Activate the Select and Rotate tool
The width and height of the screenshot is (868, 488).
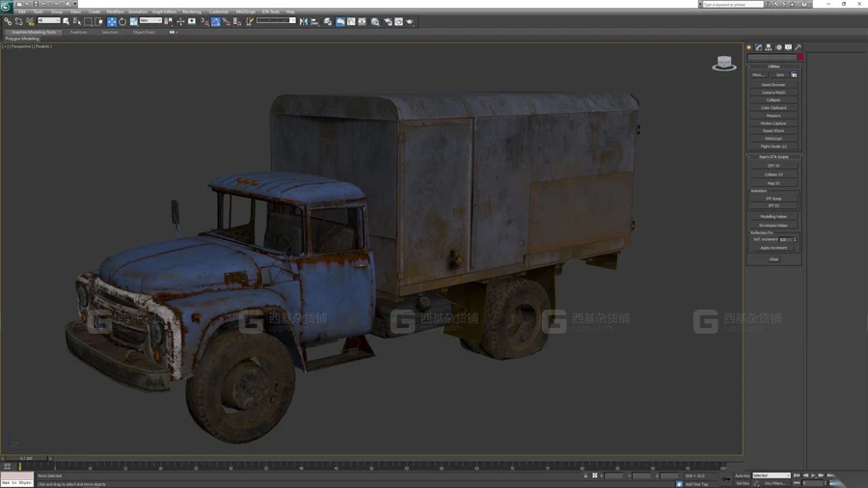pos(122,21)
